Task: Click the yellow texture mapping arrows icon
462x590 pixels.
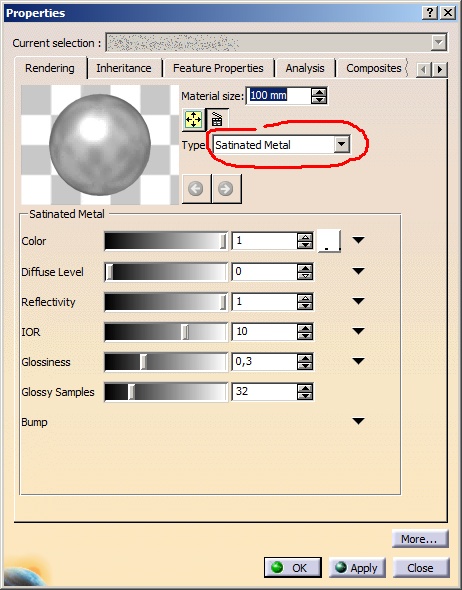Action: click(x=193, y=120)
